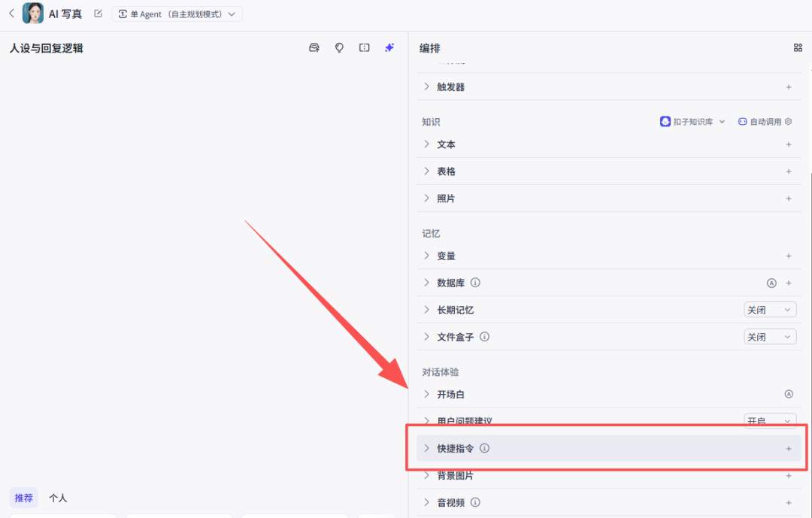Open the layout grid icon beside 编排
Viewport: 812px width, 518px height.
(x=798, y=47)
